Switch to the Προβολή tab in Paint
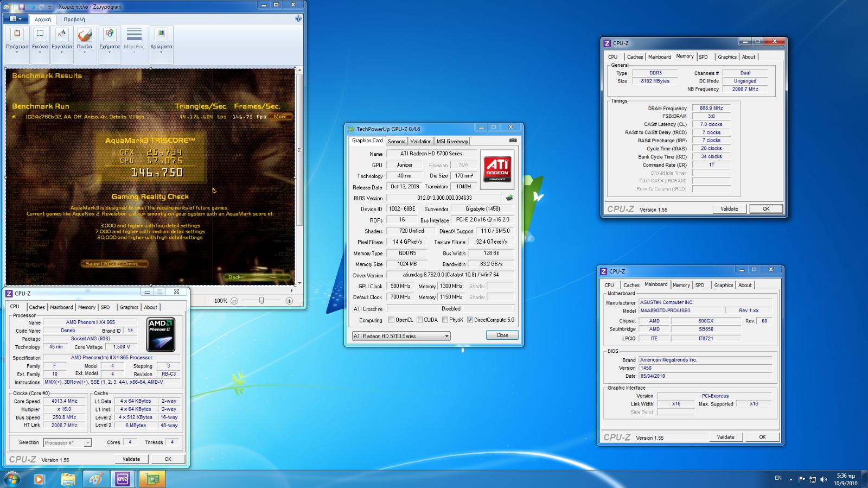The width and height of the screenshot is (868, 488). (74, 19)
